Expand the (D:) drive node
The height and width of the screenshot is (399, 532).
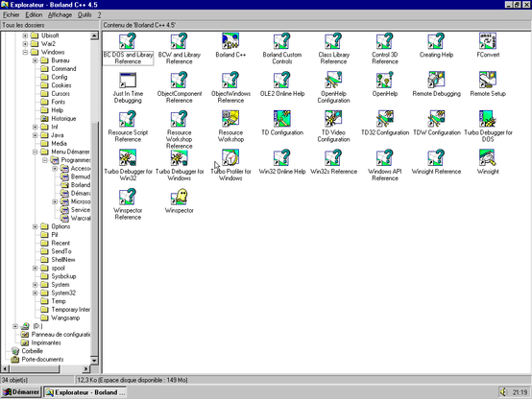coord(15,326)
